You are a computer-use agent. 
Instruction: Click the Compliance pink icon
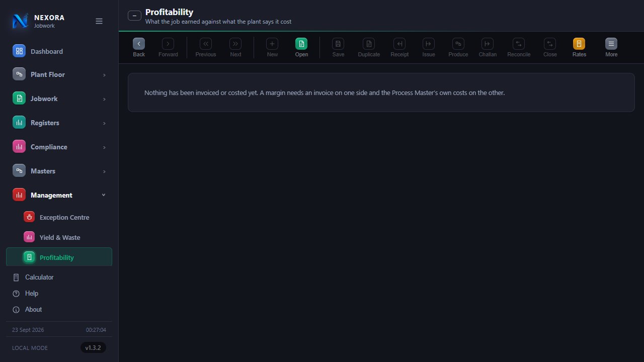[x=19, y=146]
